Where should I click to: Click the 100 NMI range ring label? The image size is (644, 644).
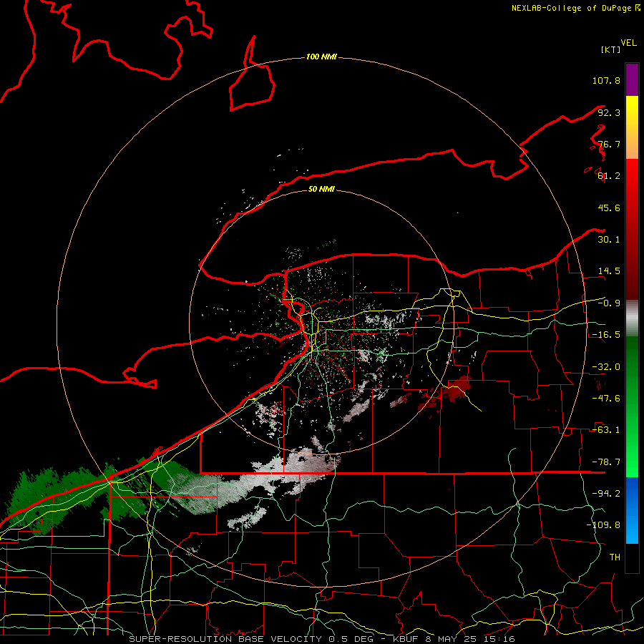(x=321, y=57)
